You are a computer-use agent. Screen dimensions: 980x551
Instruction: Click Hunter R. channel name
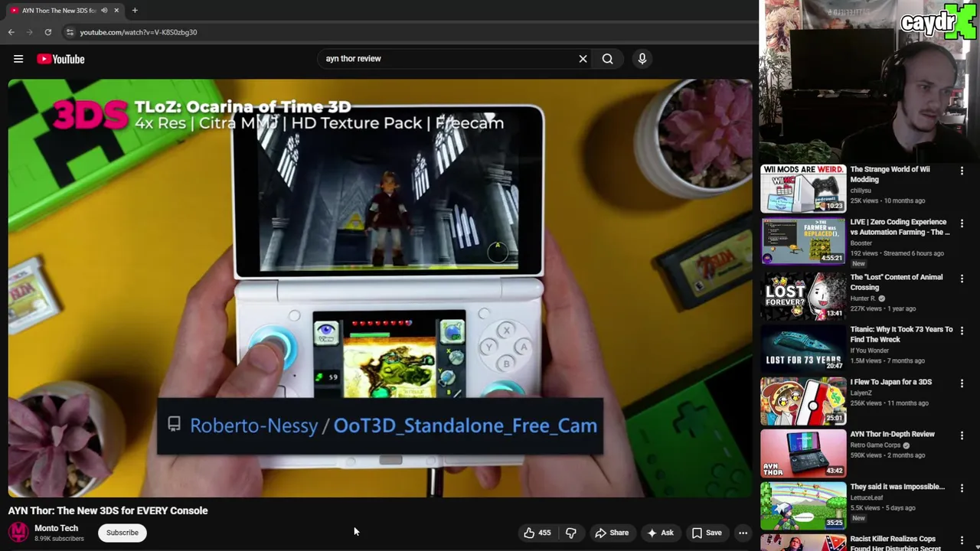(863, 298)
